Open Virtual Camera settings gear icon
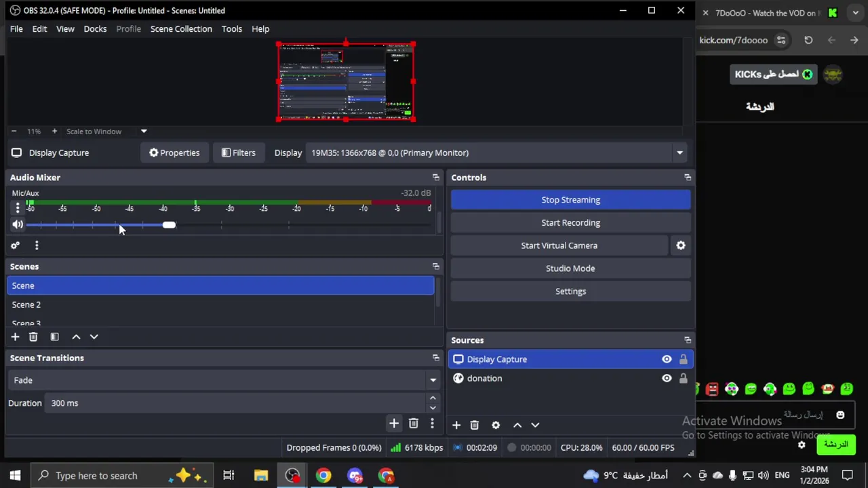868x488 pixels. pyautogui.click(x=681, y=245)
